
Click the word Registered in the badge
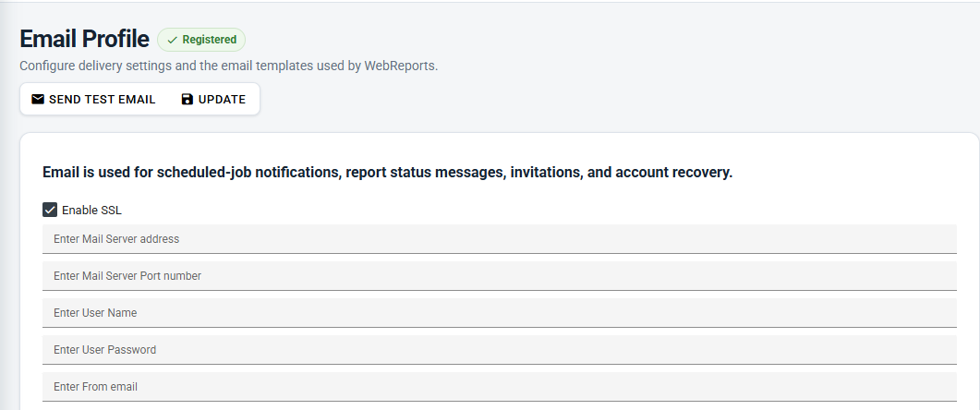click(x=210, y=40)
